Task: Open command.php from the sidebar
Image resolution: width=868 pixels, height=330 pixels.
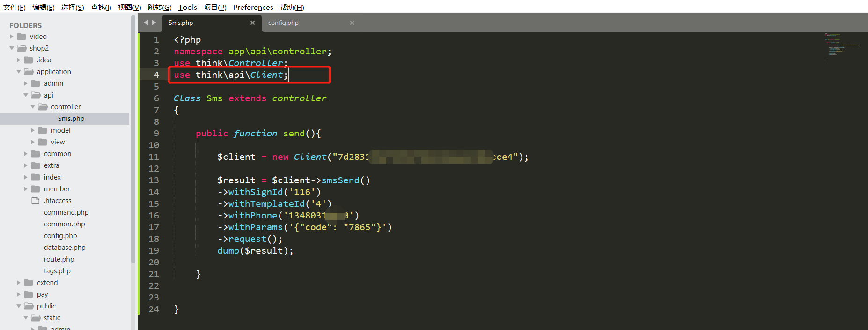Action: click(x=66, y=212)
